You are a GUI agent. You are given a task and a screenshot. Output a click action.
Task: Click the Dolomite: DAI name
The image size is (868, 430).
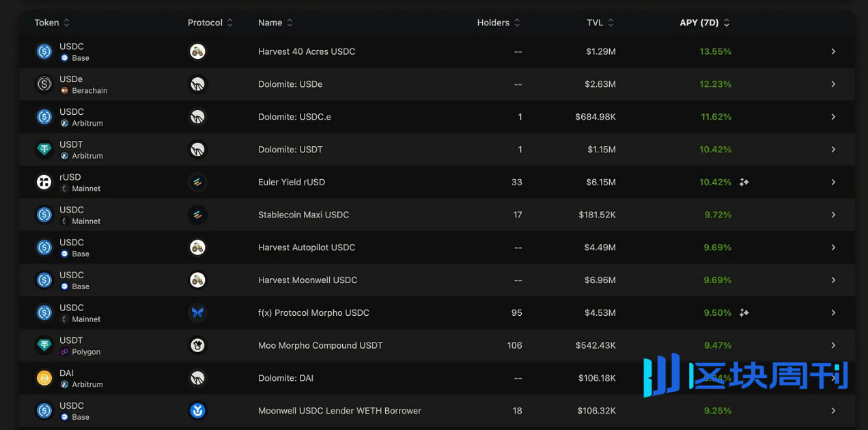[x=286, y=378]
